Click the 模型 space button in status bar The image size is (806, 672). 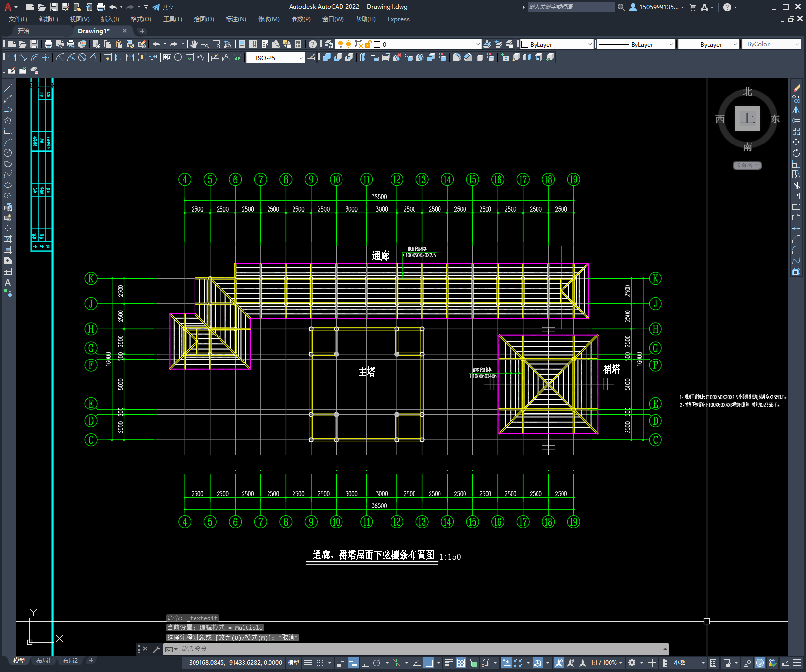pos(293,663)
